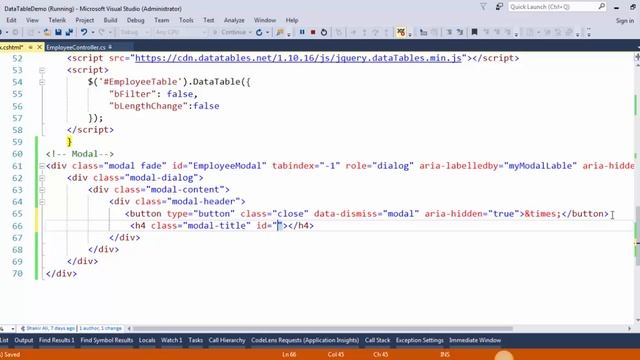Viewport: 640px width, 360px height.
Task: Click the Continue debug button
Action: pyautogui.click(x=230, y=32)
